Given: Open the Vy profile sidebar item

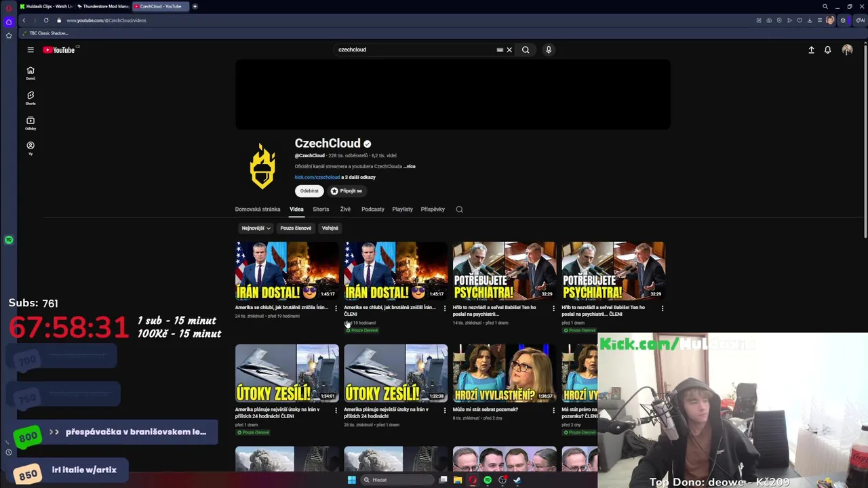Looking at the screenshot, I should point(31,148).
